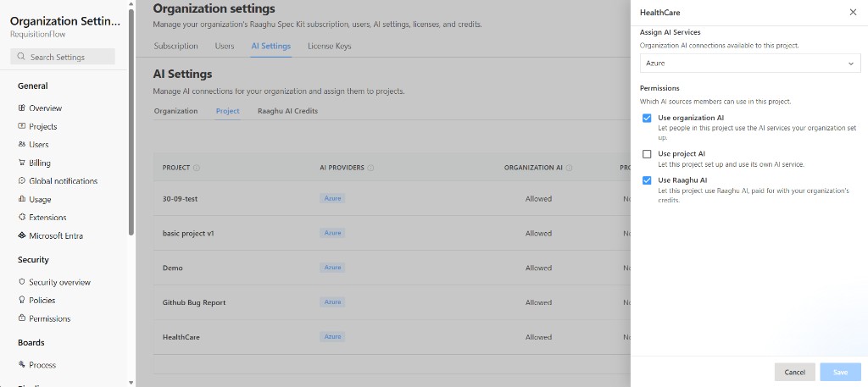Click info icon next to PROJECT column
The height and width of the screenshot is (387, 868).
[x=197, y=168]
